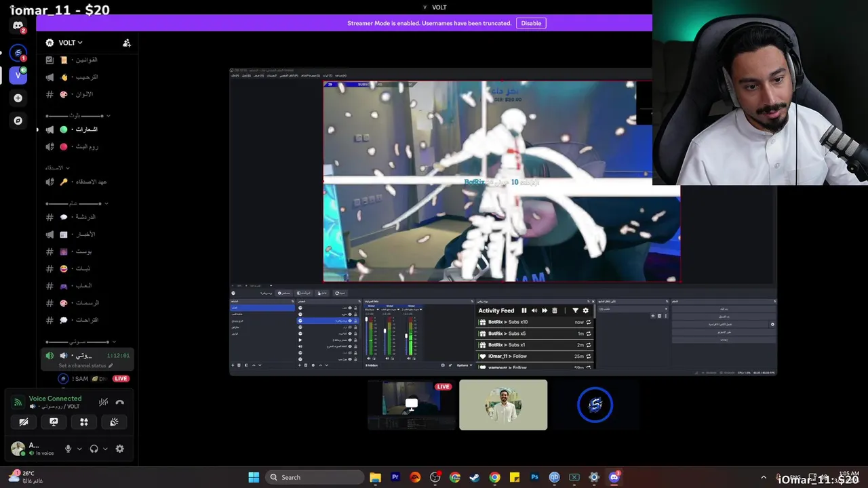The height and width of the screenshot is (488, 868).
Task: Open microphone input options dropdown
Action: tap(79, 449)
